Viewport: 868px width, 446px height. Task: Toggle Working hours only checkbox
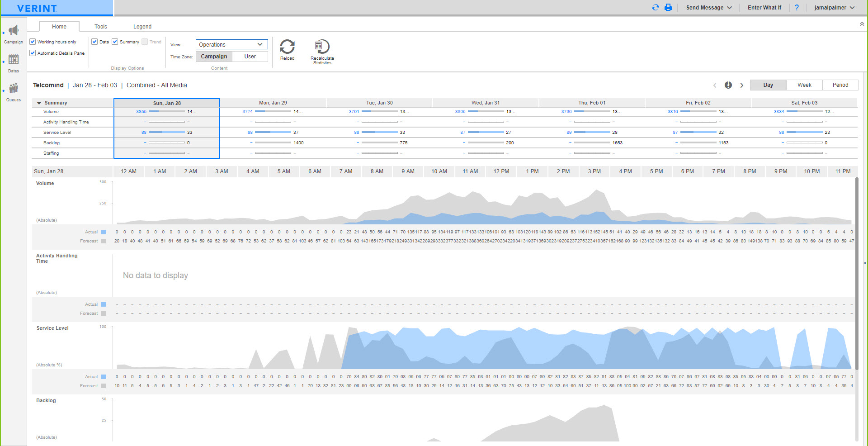pyautogui.click(x=33, y=42)
